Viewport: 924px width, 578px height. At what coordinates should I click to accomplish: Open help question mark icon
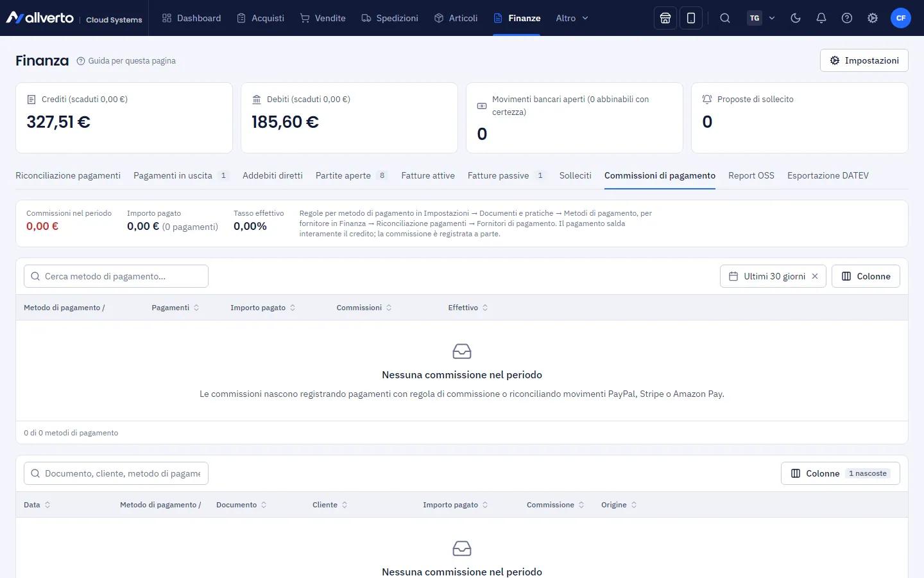click(x=847, y=18)
